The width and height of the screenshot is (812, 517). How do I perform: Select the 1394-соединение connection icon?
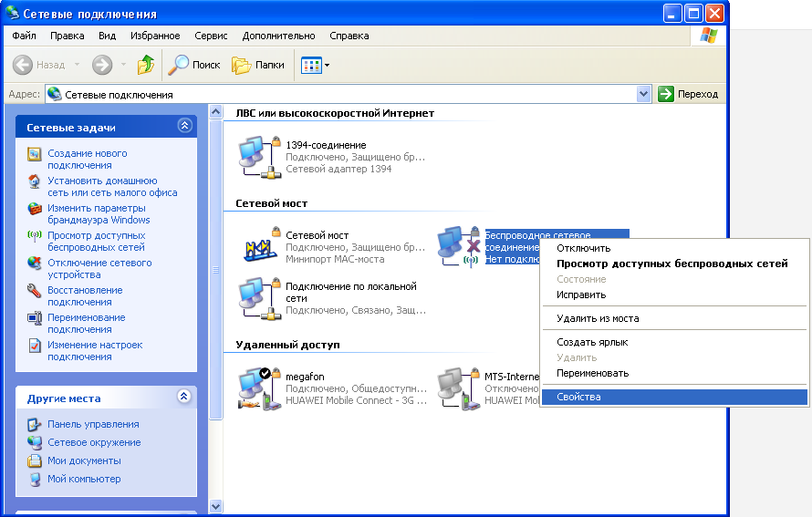(x=259, y=158)
